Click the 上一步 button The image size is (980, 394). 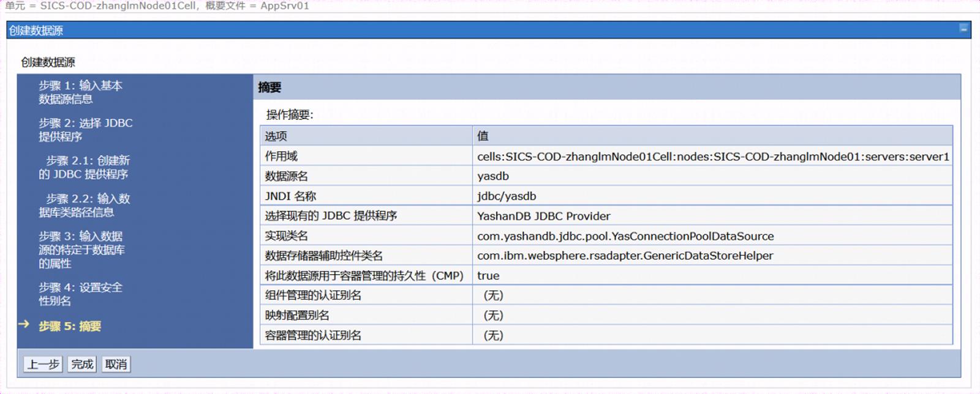click(x=43, y=364)
